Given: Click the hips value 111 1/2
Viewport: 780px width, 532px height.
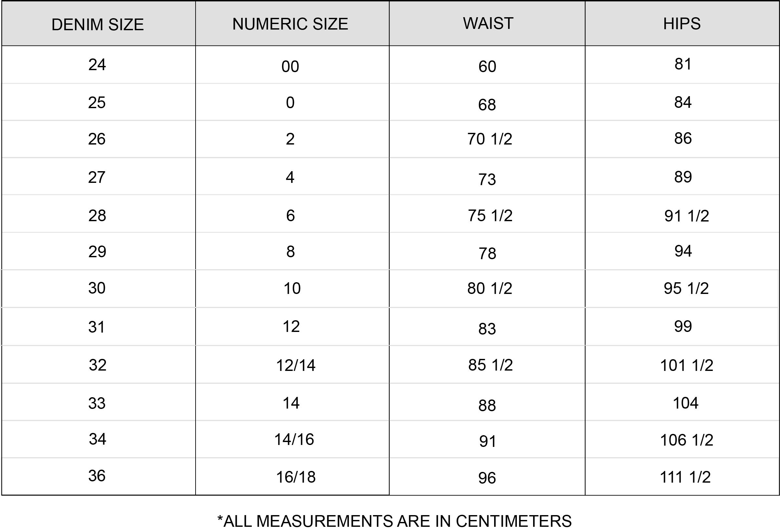Looking at the screenshot, I should point(685,477).
